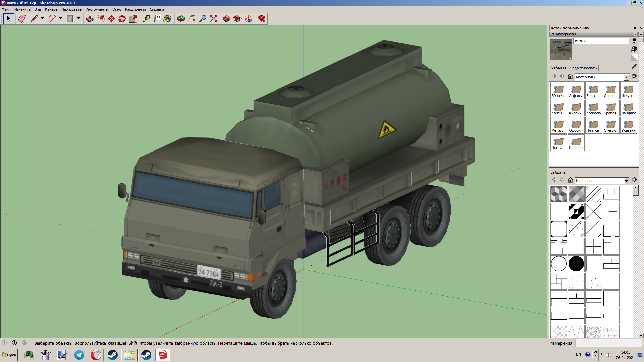Switch to the Редактировать tab
Screen dimensions: 644x362
tap(583, 68)
